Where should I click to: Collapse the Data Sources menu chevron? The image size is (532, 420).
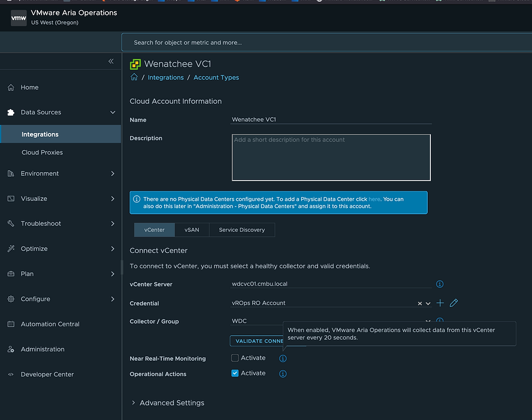113,112
